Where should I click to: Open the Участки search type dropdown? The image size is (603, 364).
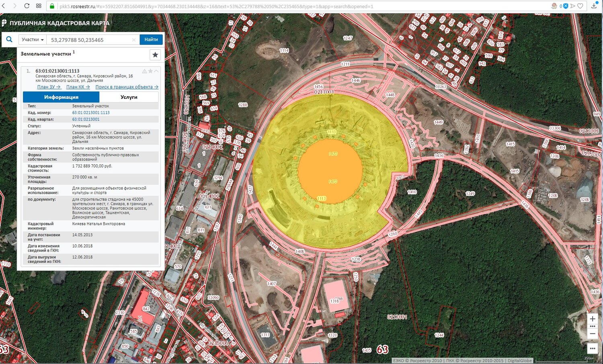pos(33,39)
